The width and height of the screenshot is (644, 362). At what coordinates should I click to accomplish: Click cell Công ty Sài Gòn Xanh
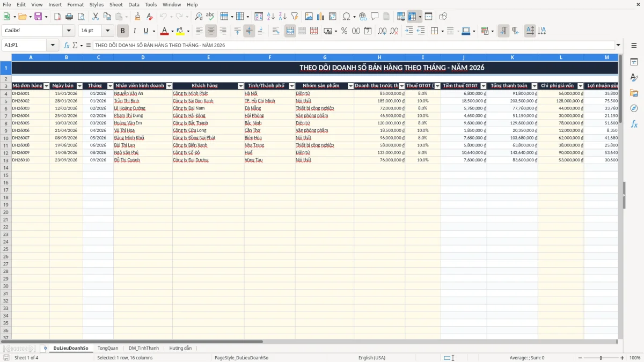coord(208,101)
